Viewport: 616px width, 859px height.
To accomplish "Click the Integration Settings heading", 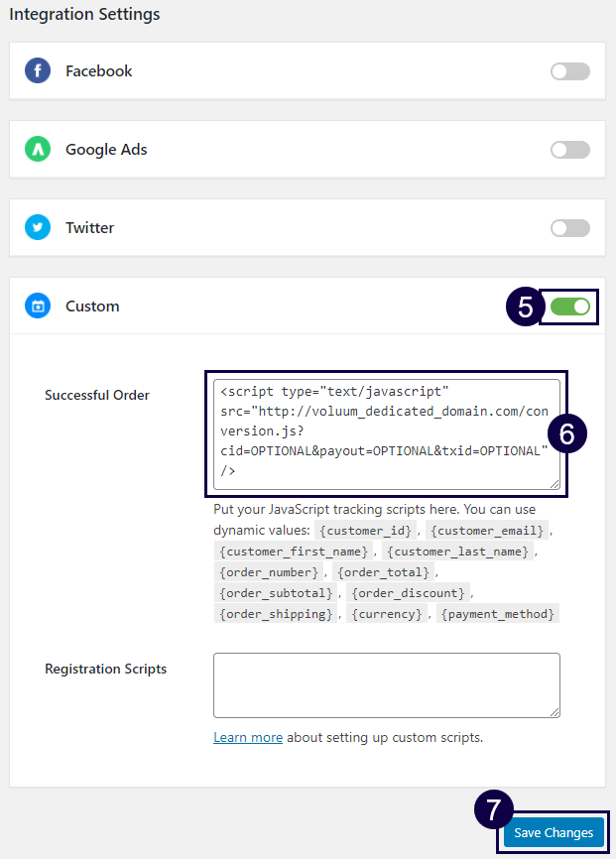I will pyautogui.click(x=83, y=14).
